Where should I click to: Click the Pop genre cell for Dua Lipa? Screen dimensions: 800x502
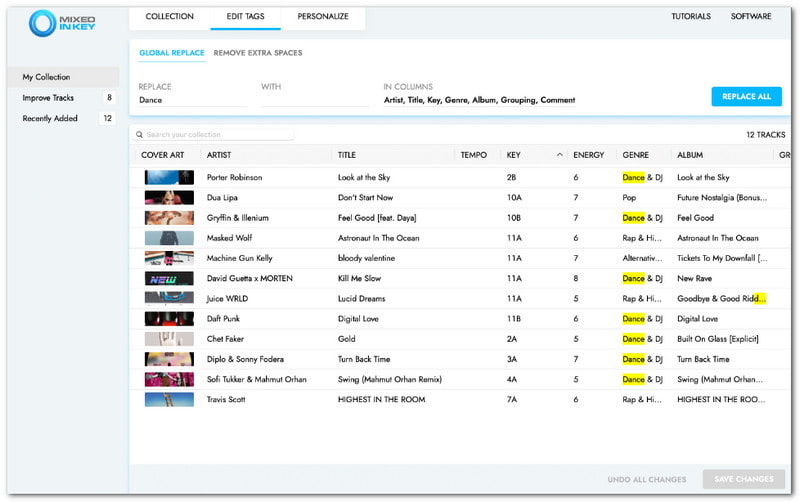tap(629, 197)
